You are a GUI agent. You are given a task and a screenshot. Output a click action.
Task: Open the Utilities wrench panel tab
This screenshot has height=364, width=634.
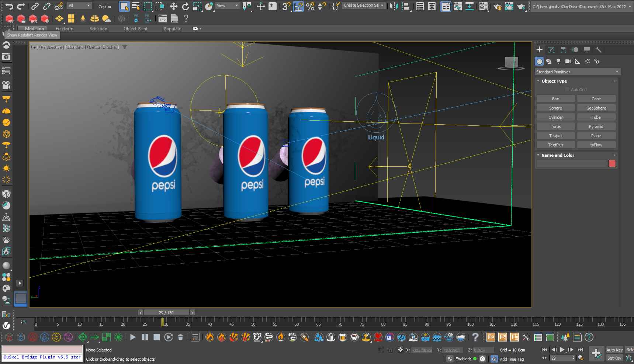click(x=599, y=50)
